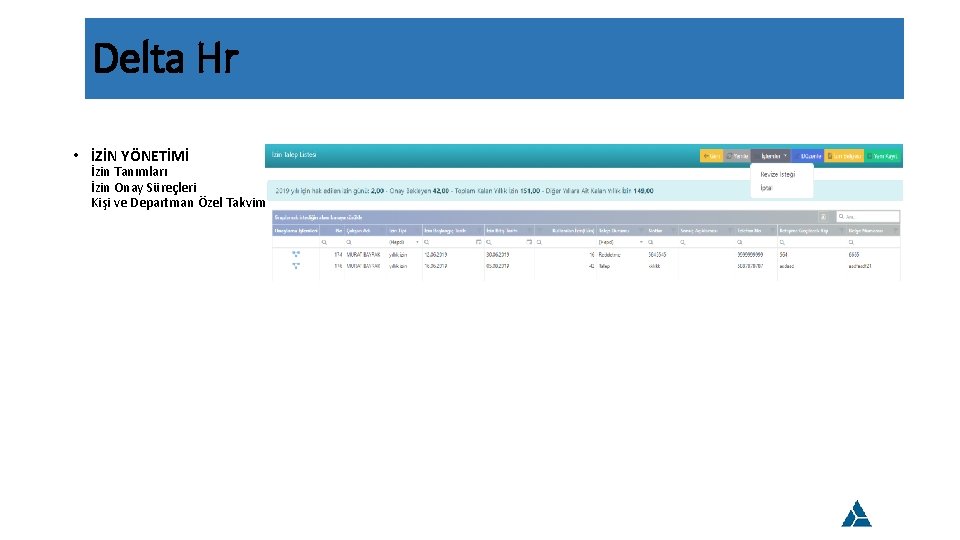The width and height of the screenshot is (960, 540).
Task: Sort by the Onaylama İşlemleri column header
Action: tap(296, 231)
